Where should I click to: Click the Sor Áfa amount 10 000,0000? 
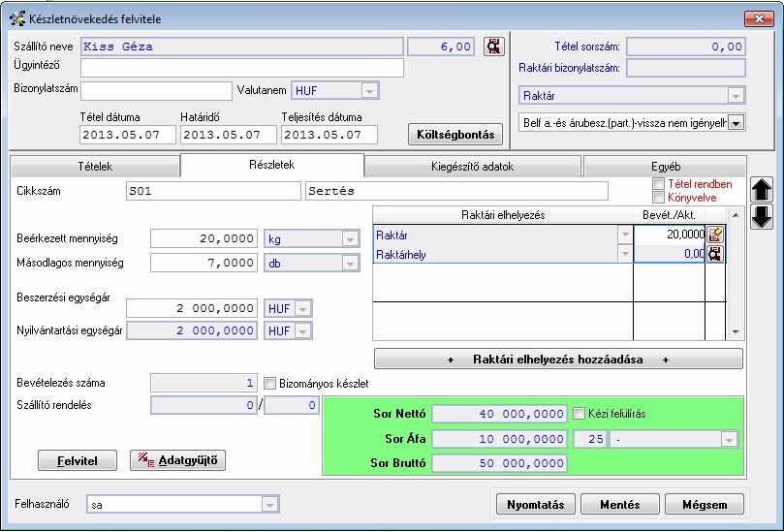pyautogui.click(x=499, y=439)
